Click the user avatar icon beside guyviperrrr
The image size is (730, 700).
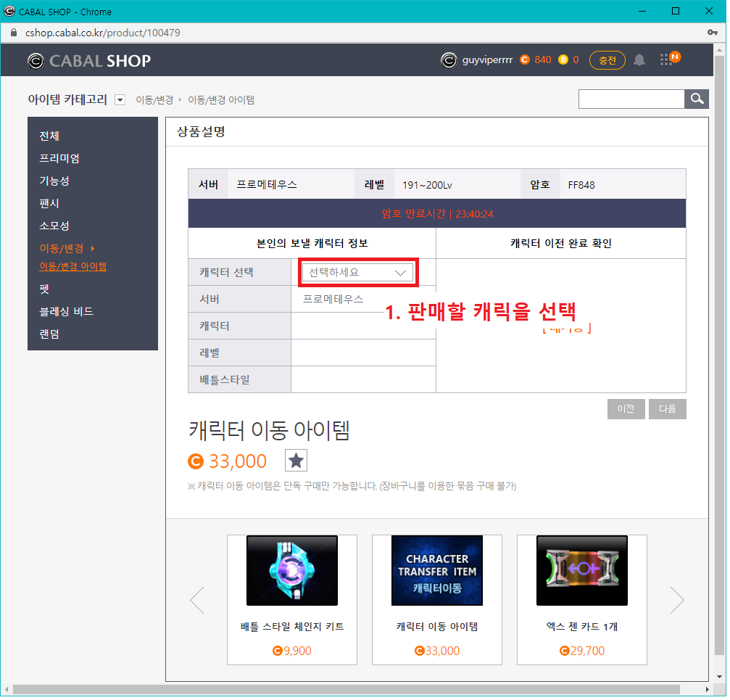point(451,60)
